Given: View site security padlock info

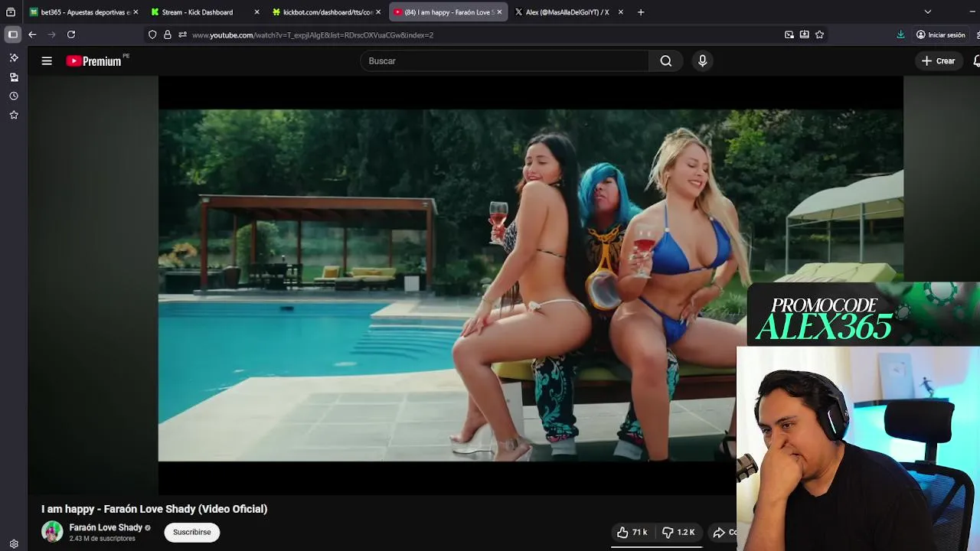Looking at the screenshot, I should pyautogui.click(x=168, y=34).
